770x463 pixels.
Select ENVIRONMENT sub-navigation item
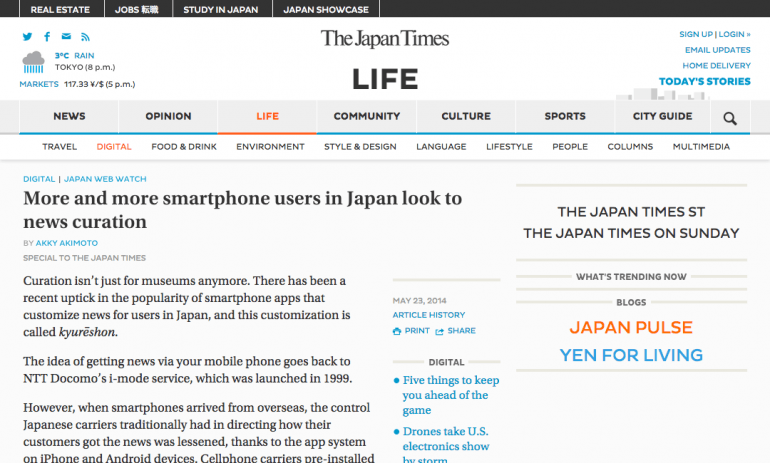(271, 147)
